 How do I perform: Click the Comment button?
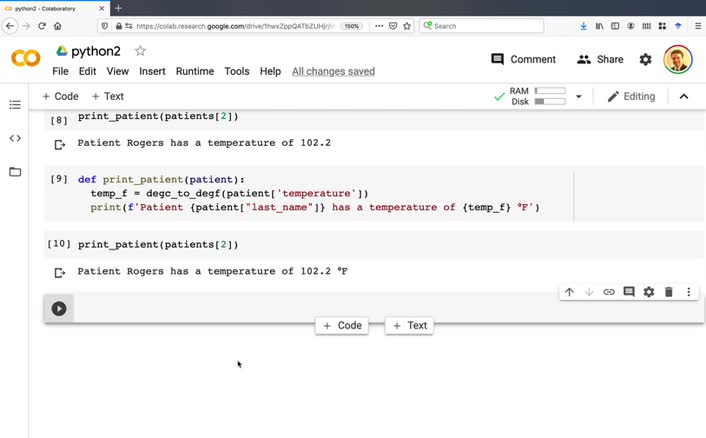[523, 59]
